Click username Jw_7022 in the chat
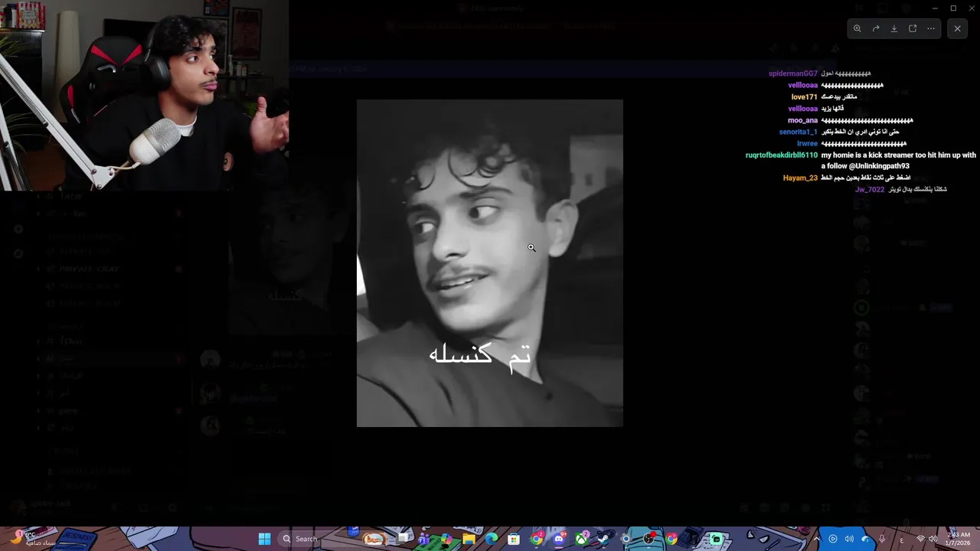The image size is (980, 551). click(870, 189)
